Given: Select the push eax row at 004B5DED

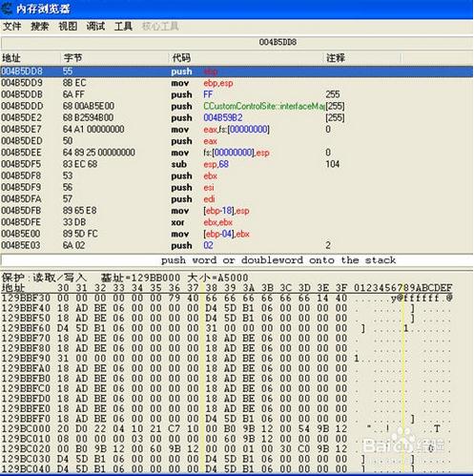Looking at the screenshot, I should 237,141.
